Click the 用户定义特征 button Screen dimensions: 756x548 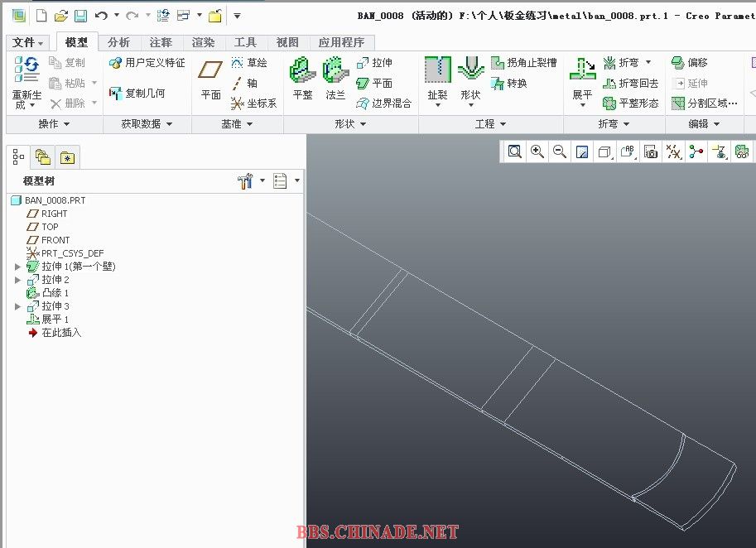coord(147,63)
